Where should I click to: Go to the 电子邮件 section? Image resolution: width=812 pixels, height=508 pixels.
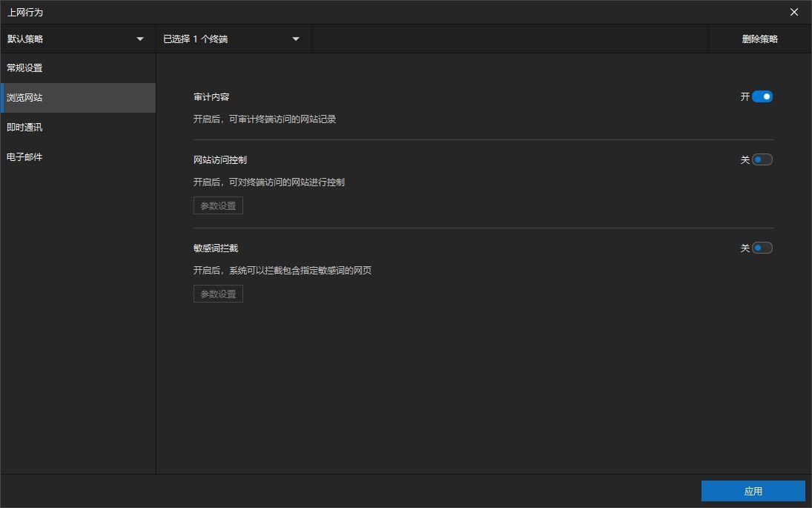point(78,157)
